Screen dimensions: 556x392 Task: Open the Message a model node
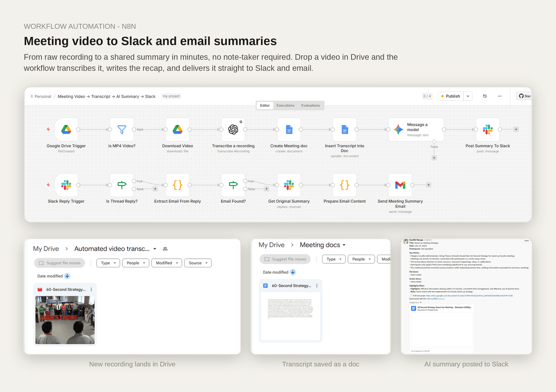pos(416,129)
